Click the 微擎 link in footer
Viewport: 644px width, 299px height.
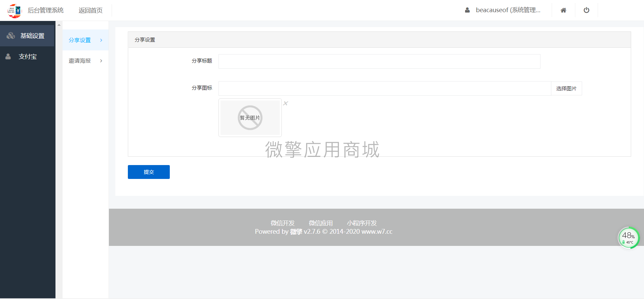[296, 232]
